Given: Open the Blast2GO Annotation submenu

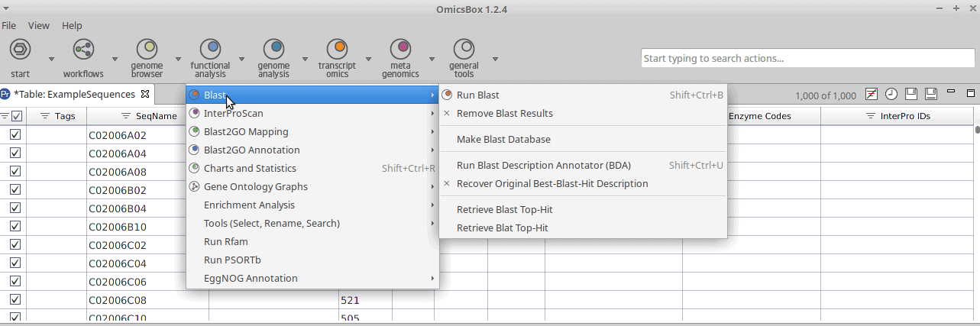Looking at the screenshot, I should 312,150.
